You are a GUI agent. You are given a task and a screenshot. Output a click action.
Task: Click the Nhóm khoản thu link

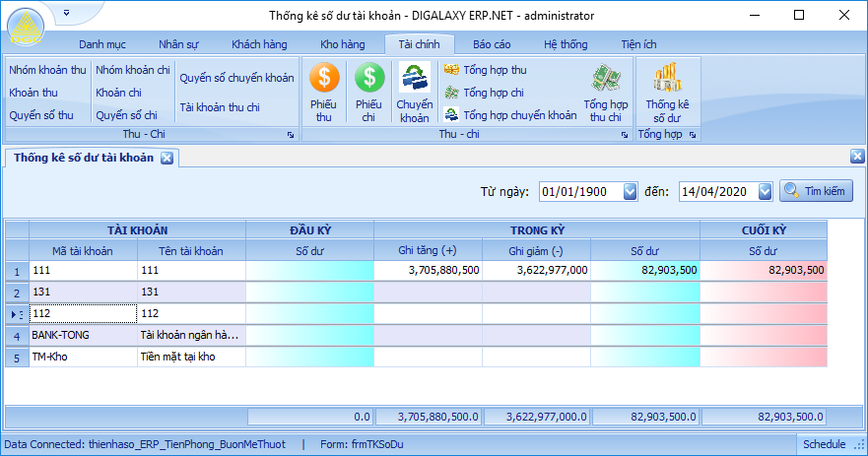click(47, 70)
